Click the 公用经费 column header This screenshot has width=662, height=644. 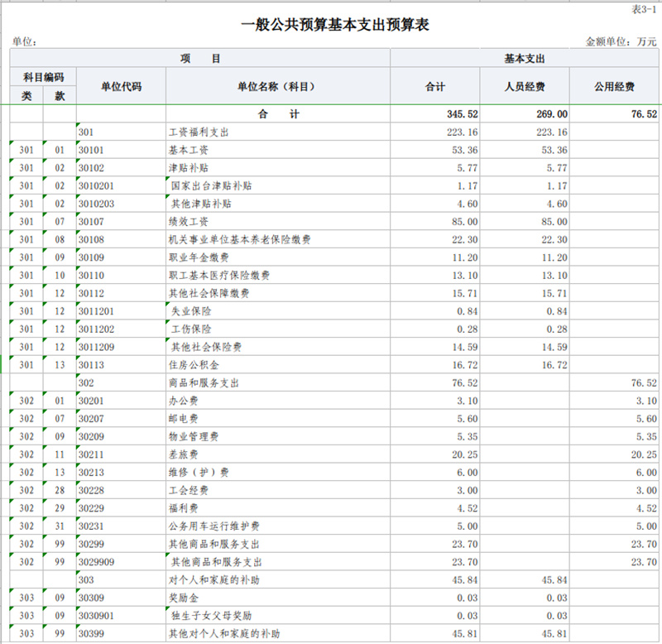(x=614, y=85)
